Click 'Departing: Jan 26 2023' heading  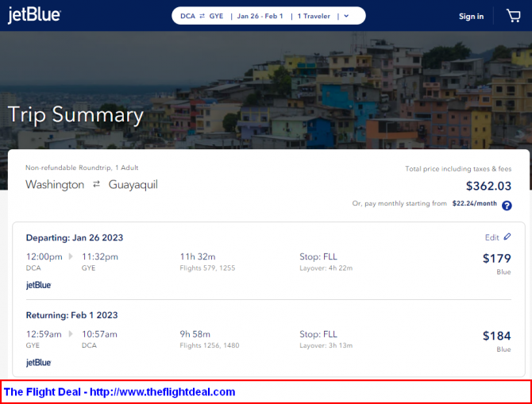coord(75,238)
